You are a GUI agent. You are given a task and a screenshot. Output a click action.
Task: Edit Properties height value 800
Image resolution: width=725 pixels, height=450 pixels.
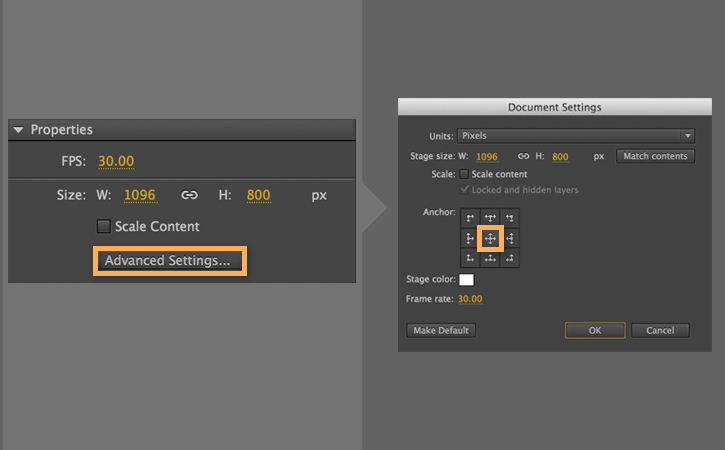[258, 195]
